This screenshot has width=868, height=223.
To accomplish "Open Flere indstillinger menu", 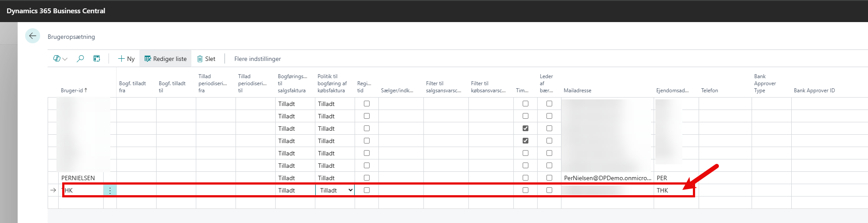I will [x=258, y=59].
